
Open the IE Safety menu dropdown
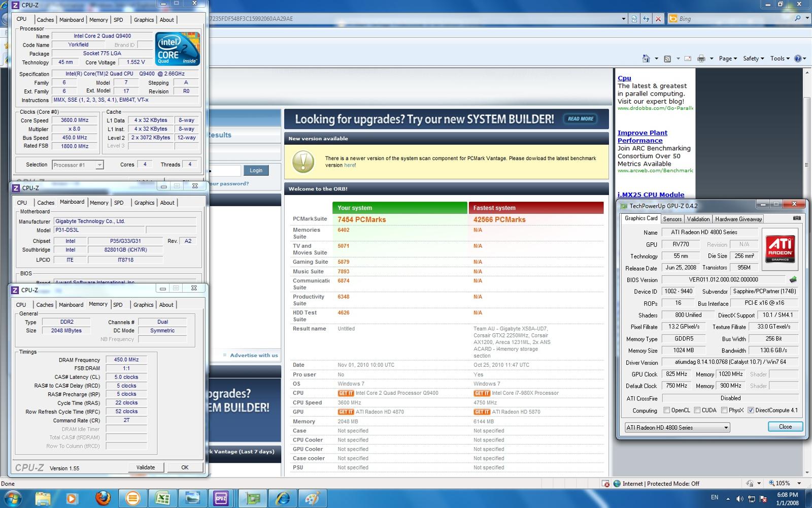tap(754, 58)
